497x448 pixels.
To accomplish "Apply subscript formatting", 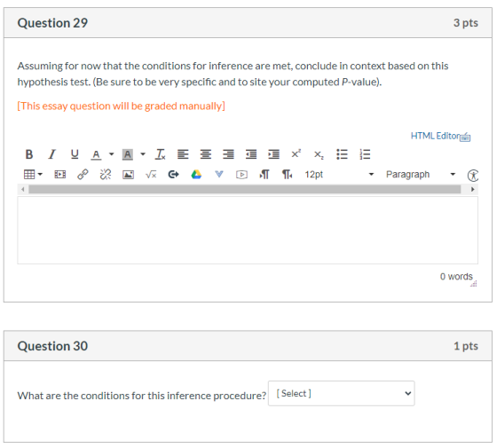I will 319,155.
